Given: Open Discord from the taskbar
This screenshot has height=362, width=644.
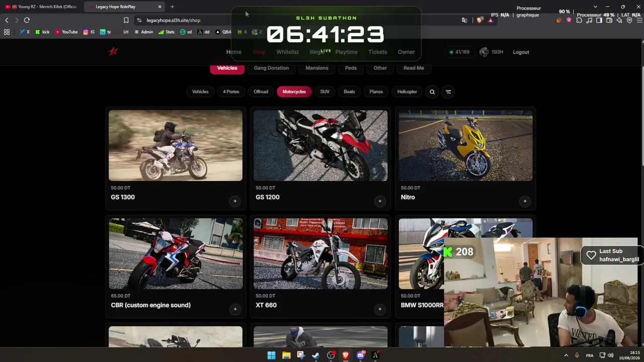Looking at the screenshot, I should coord(360,355).
